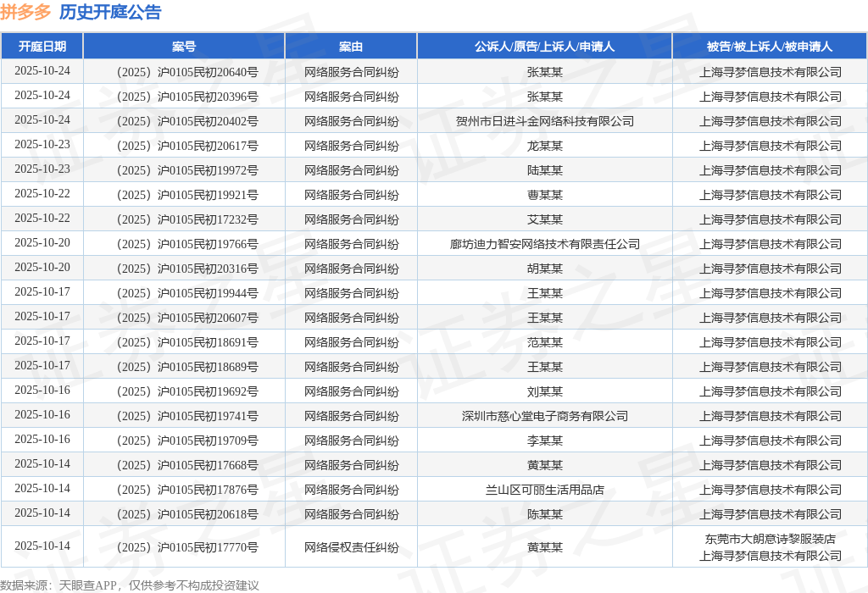This screenshot has width=868, height=593.
Task: Click date 2025-10-22 in row 17232号
Action: click(x=42, y=219)
